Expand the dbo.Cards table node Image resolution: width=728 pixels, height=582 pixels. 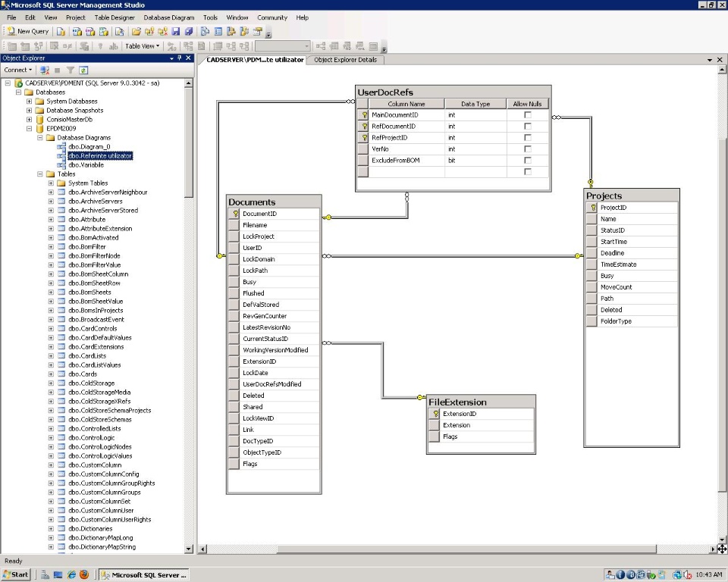(51, 374)
